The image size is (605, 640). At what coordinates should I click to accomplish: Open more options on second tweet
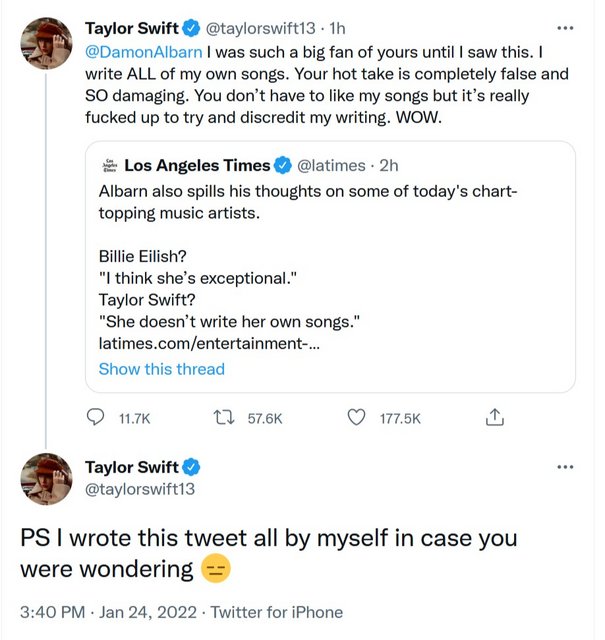point(565,468)
